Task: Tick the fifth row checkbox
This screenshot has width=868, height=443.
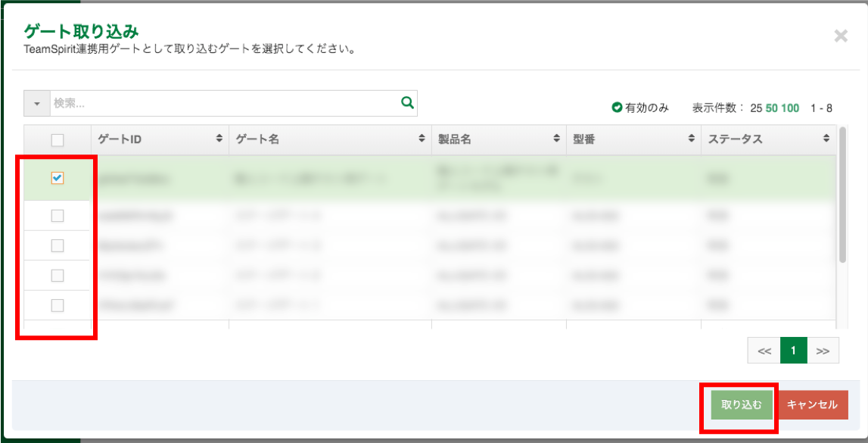Action: pyautogui.click(x=58, y=305)
